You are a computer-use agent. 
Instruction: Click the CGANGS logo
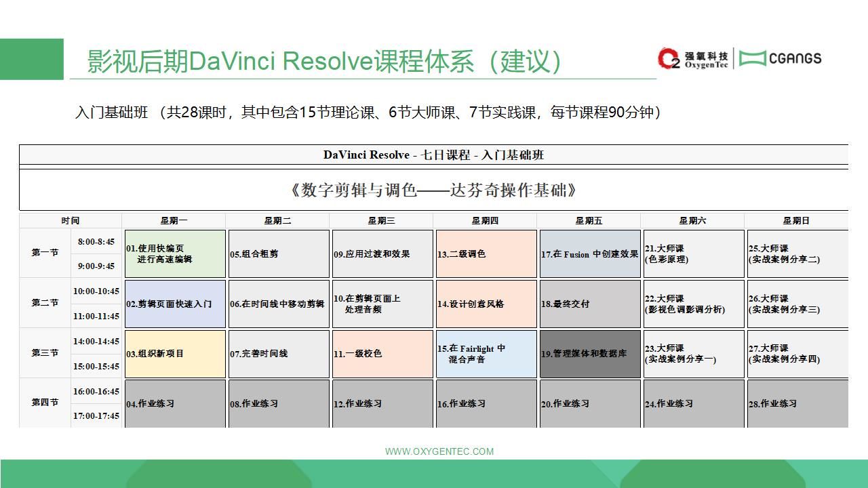pos(780,58)
